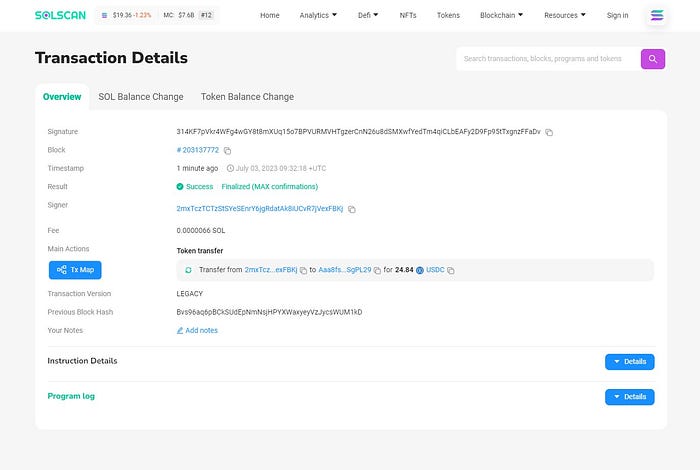The height and width of the screenshot is (470, 700).
Task: Copy the block number 203137772
Action: [x=227, y=150]
